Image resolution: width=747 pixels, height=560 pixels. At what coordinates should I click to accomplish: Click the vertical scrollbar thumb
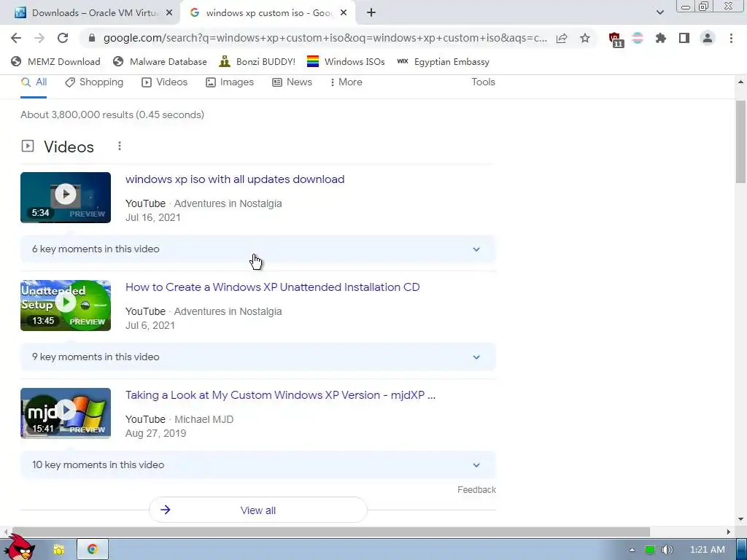click(x=740, y=142)
